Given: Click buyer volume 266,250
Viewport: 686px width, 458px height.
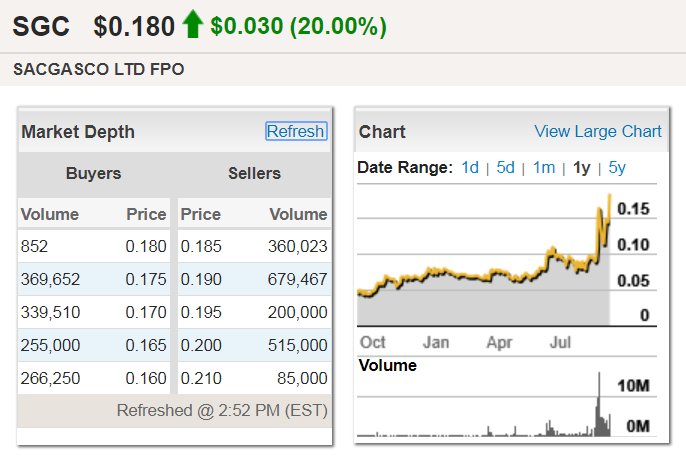Looking at the screenshot, I should click(50, 378).
